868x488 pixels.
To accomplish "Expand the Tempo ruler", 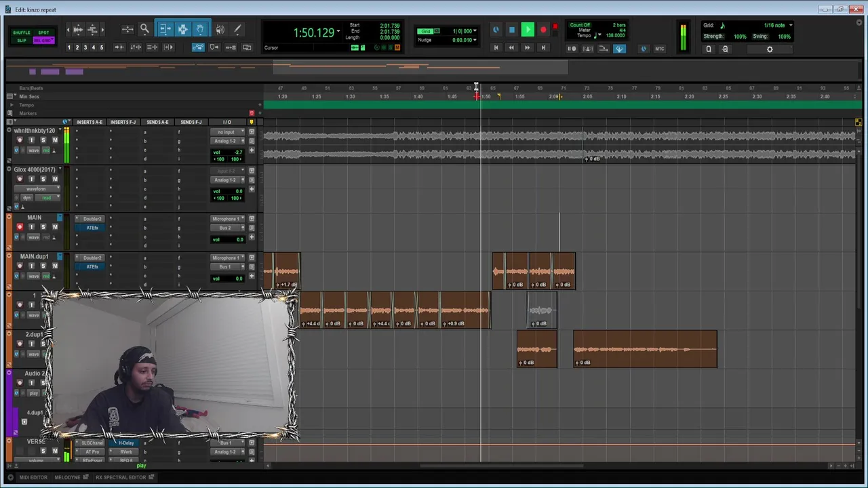I will coord(11,105).
